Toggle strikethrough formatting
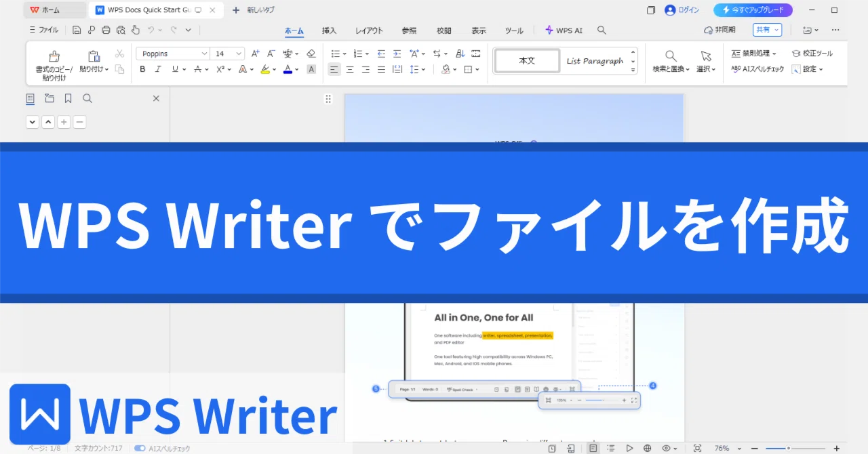 click(197, 69)
